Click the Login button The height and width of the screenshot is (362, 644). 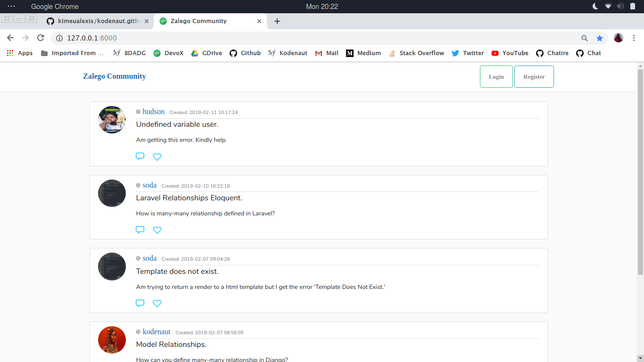click(496, 77)
